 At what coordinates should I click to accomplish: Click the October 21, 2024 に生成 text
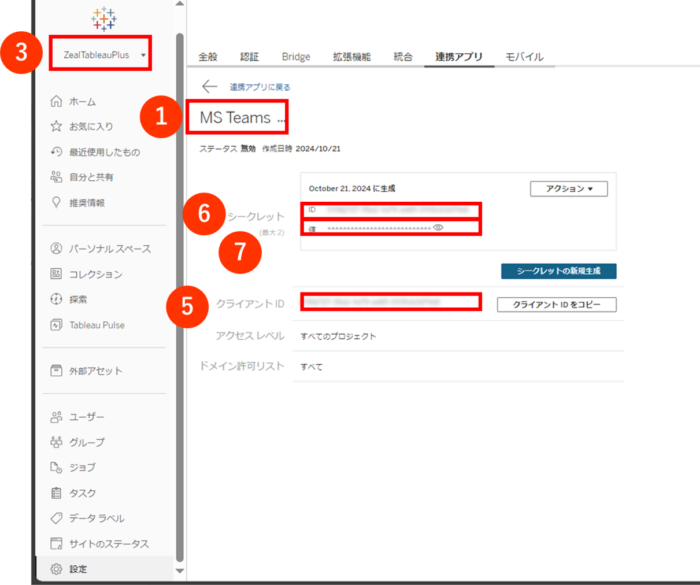coord(352,188)
